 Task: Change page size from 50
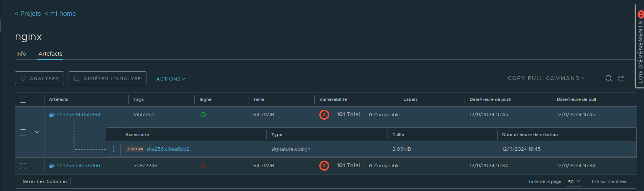(x=574, y=181)
